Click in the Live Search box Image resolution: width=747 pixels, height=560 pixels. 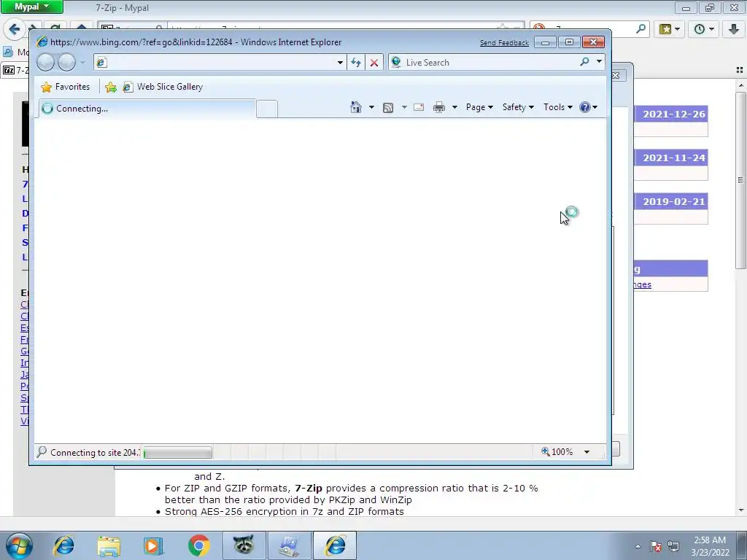click(491, 63)
